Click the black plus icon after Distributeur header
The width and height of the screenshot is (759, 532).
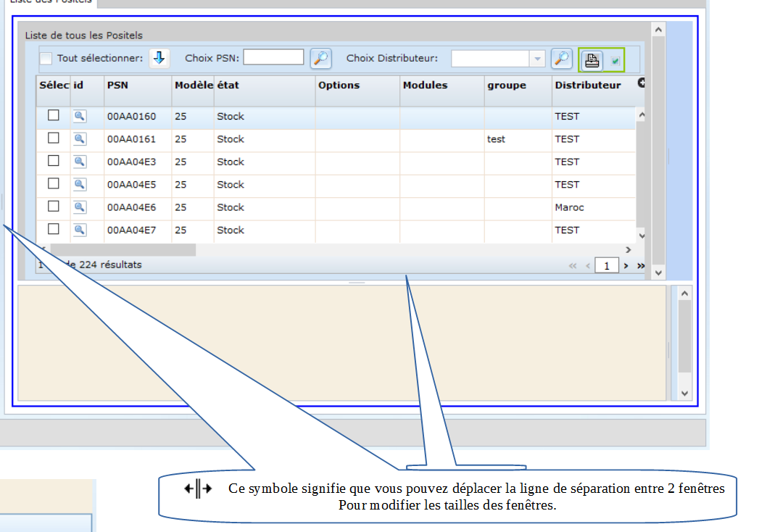(642, 83)
